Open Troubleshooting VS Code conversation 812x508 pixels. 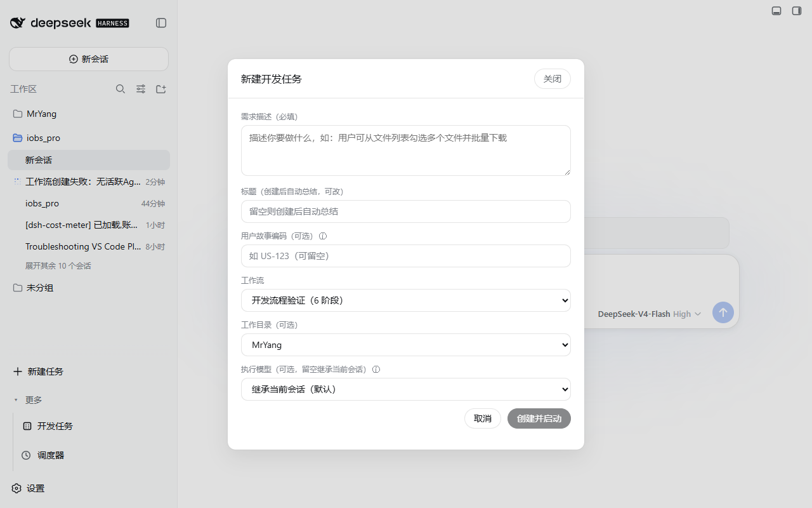[89, 246]
